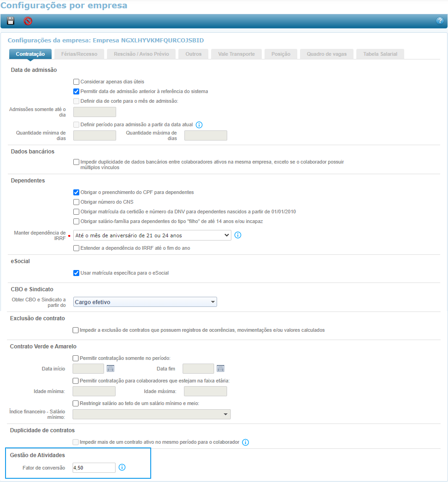Click the Fator de conversão input field
Screen dimensions: 448x482
point(94,467)
